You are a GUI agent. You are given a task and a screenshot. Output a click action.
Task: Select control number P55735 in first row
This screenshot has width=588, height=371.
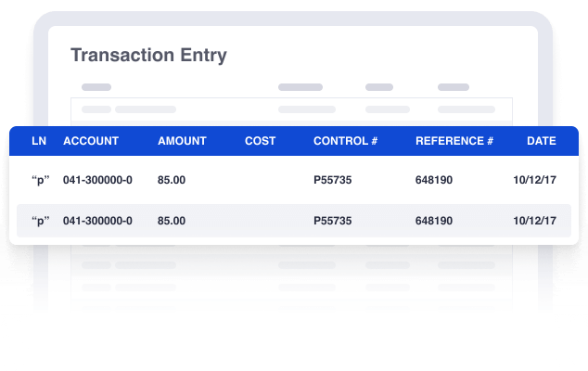333,180
